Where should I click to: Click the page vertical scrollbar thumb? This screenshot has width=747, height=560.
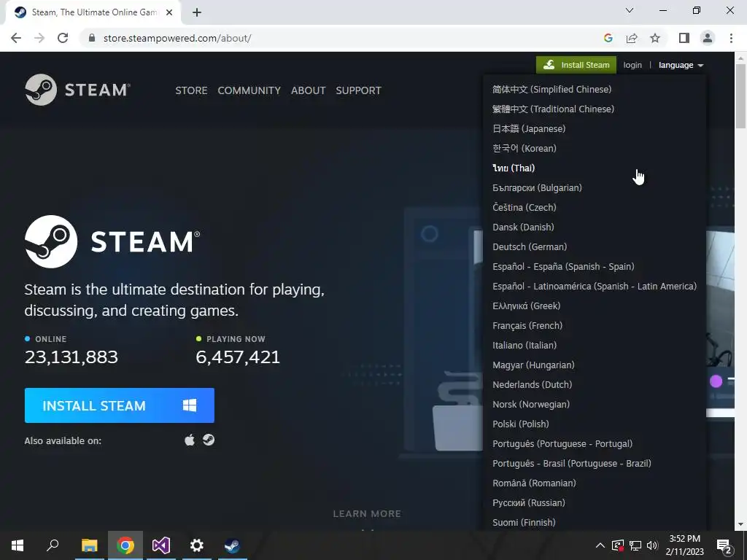pyautogui.click(x=740, y=96)
